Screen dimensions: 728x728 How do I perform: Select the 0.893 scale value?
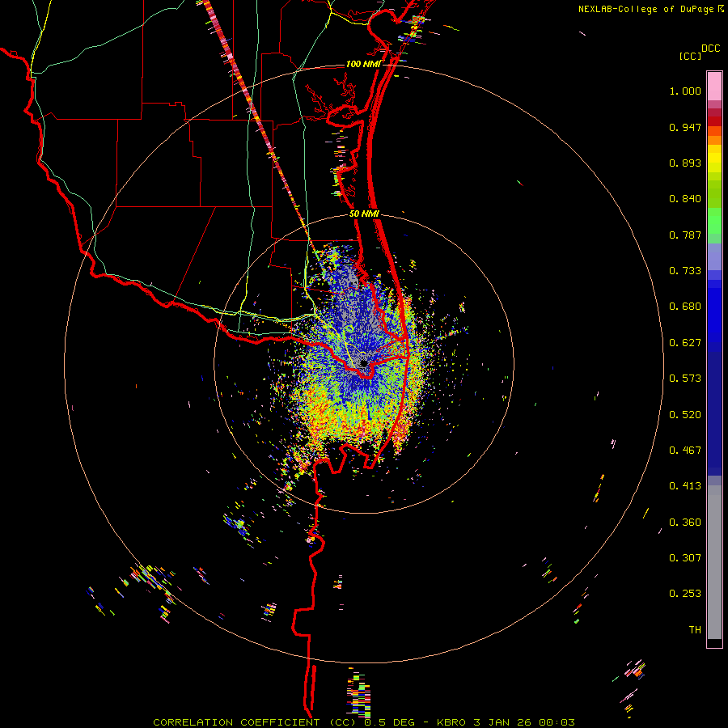coord(685,163)
